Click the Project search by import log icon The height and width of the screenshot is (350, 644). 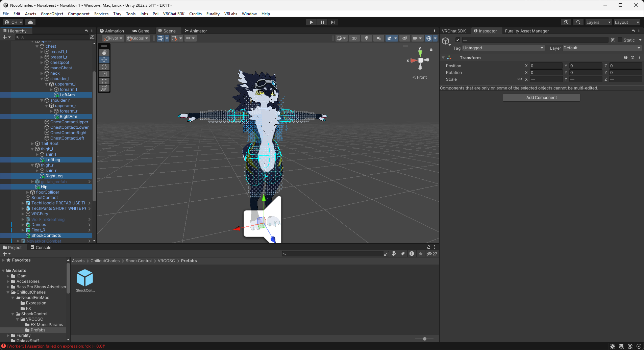click(x=412, y=254)
